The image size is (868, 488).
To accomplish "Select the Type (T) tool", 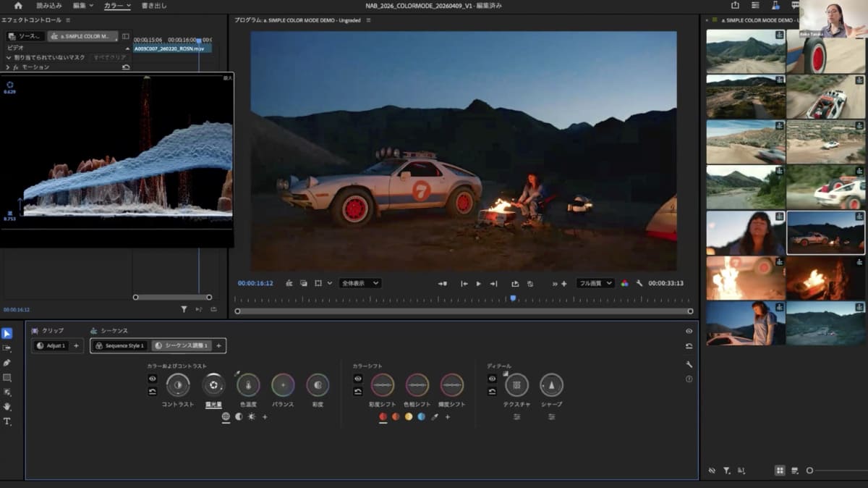I will click(7, 421).
